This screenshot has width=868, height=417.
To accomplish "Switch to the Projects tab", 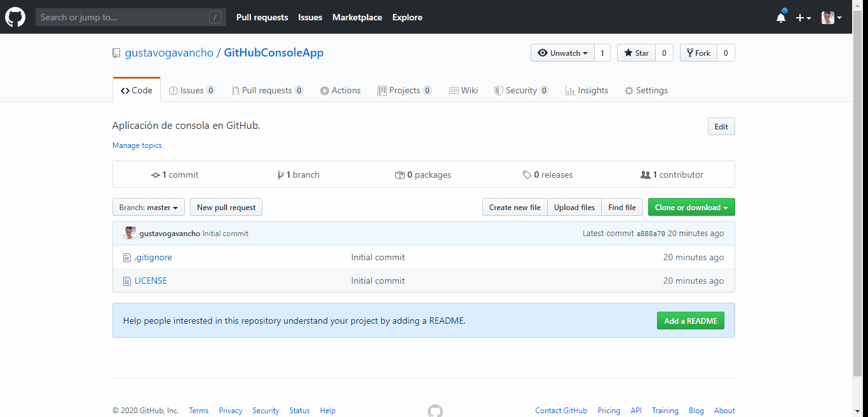I will coord(405,90).
